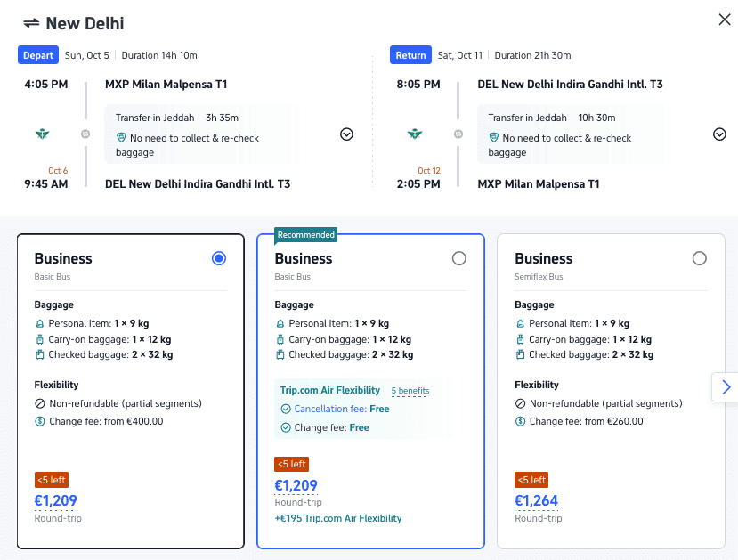Viewport: 738px width, 560px height.
Task: Click the airline logo on the departure flight
Action: (x=42, y=134)
